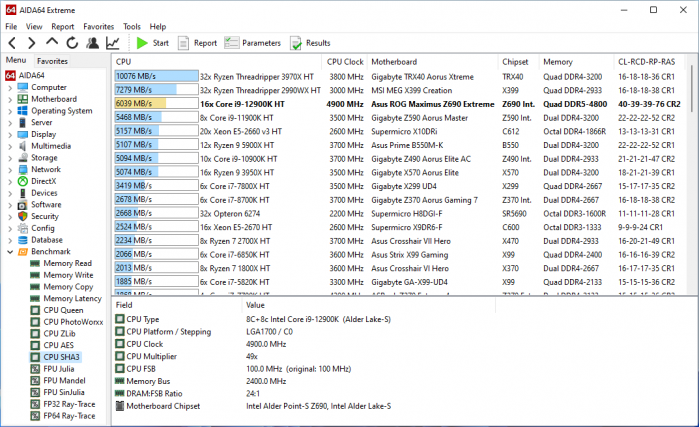Viewport: 700px width, 427px height.
Task: Click the results list vertical scrollbar
Action: click(694, 180)
